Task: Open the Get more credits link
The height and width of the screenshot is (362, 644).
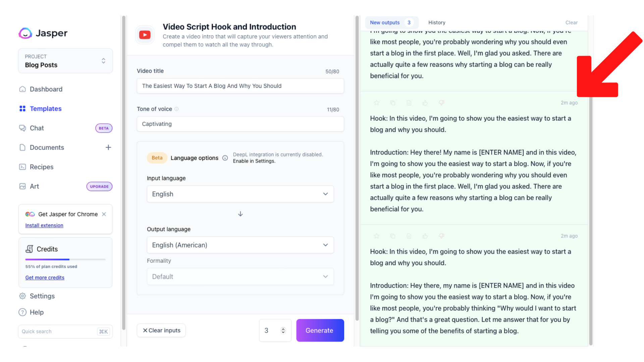Action: (x=45, y=277)
